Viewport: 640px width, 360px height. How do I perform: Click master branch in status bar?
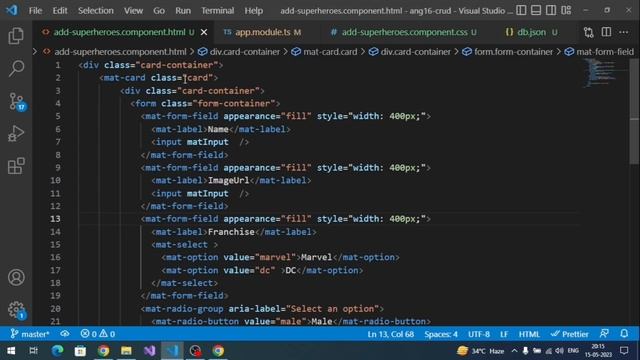[x=29, y=334]
